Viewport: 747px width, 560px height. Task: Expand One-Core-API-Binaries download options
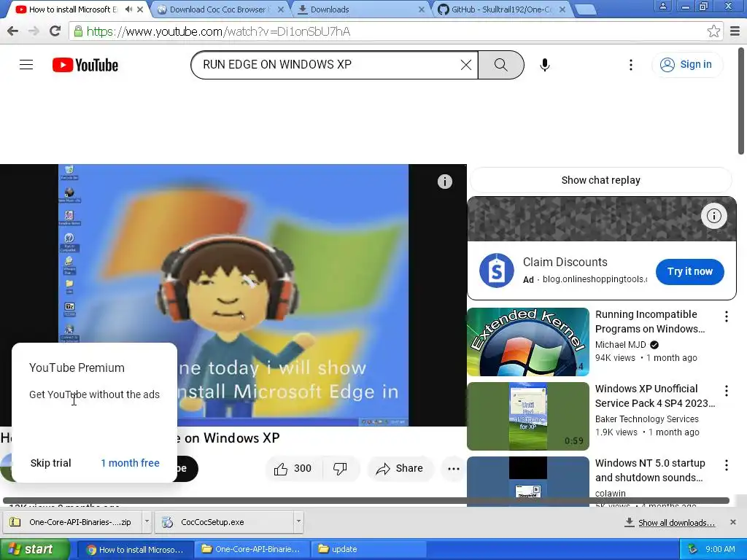click(x=147, y=521)
